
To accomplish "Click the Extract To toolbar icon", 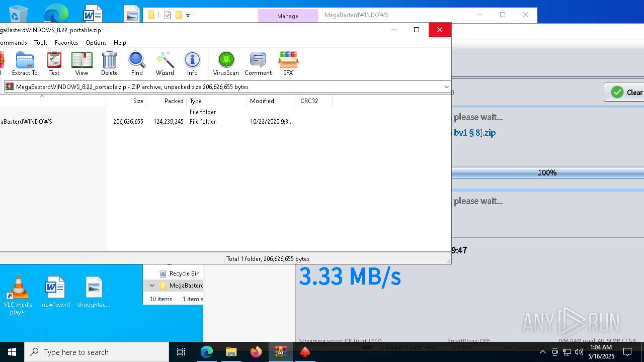I will (25, 63).
